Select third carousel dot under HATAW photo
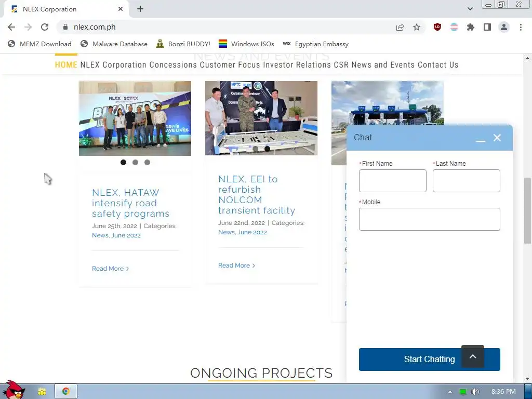The image size is (532, 399). pos(147,163)
